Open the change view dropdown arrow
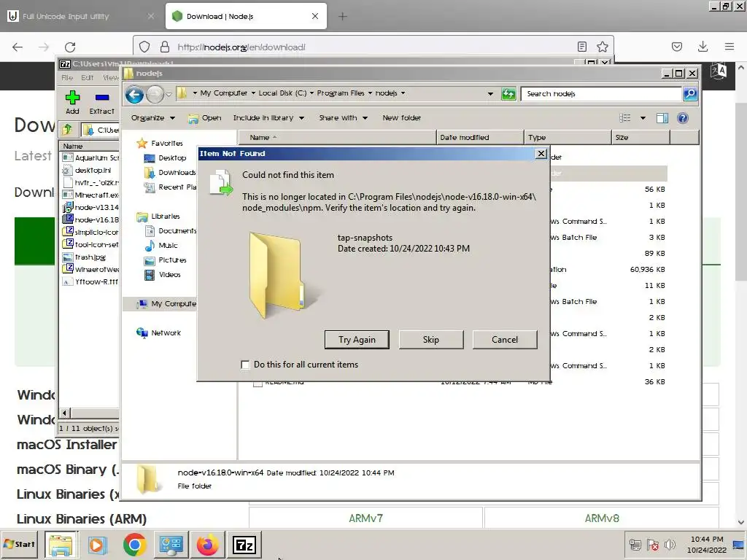 click(643, 118)
